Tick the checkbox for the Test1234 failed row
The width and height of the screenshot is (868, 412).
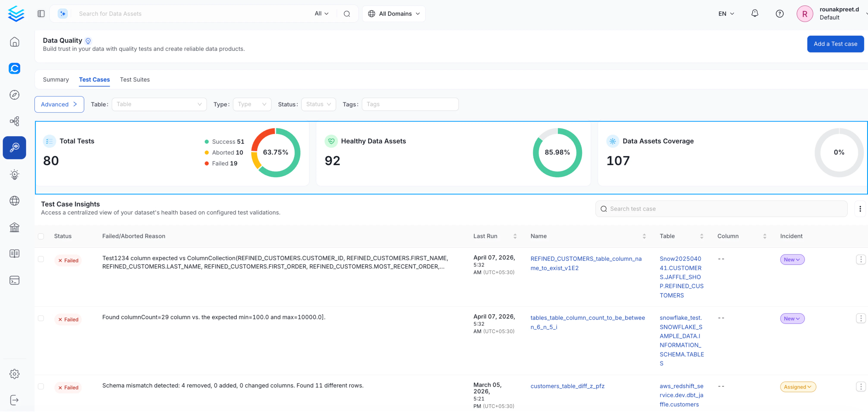click(41, 259)
